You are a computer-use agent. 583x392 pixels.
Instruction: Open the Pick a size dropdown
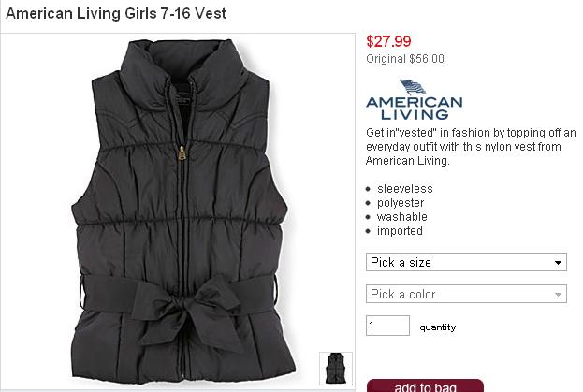tap(466, 262)
